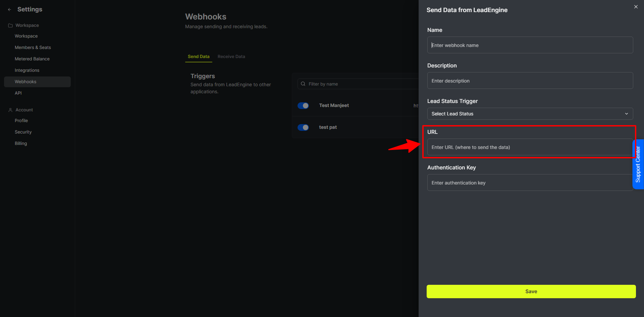Click the Workspace section header

coord(27,25)
